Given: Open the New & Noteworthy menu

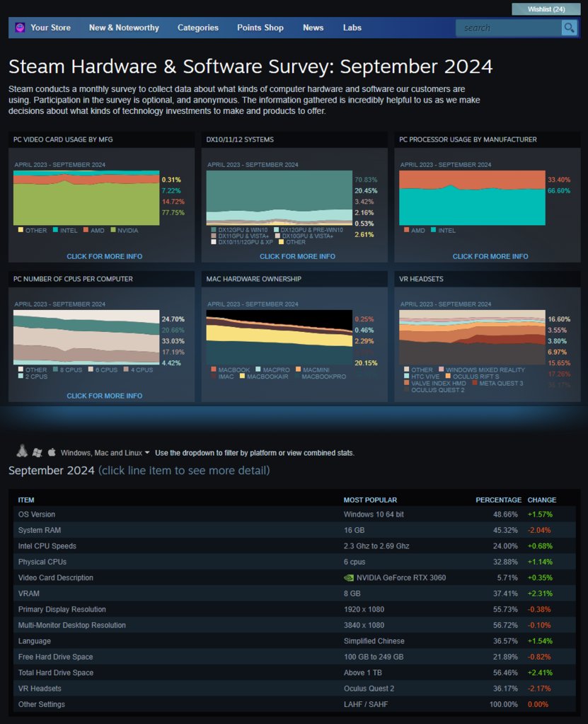Looking at the screenshot, I should (x=124, y=28).
